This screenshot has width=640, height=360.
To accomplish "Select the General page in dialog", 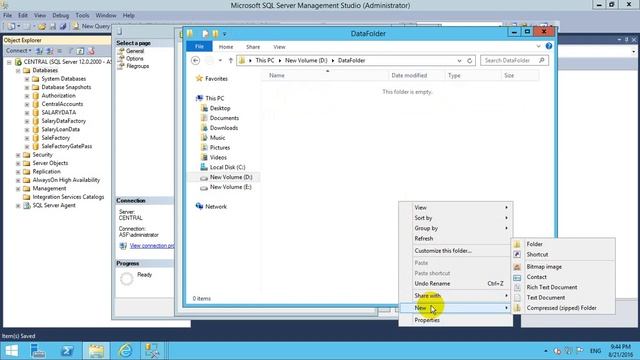I will tap(135, 51).
